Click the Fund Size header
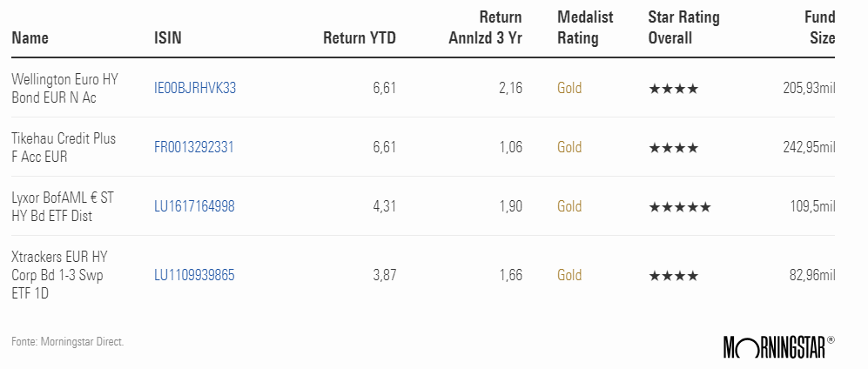 pos(819,28)
